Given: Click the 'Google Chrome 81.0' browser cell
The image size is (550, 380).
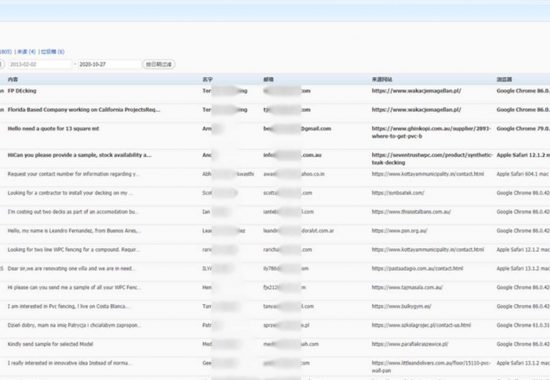Looking at the screenshot, I should tap(523, 326).
